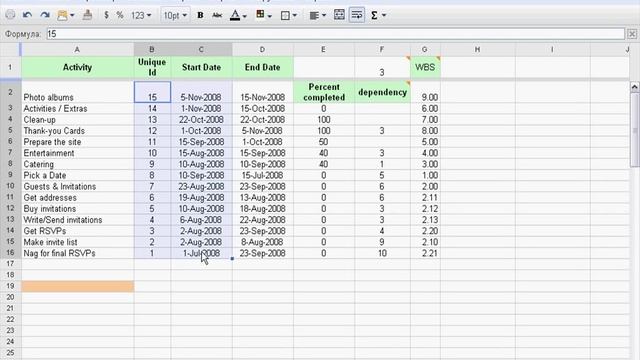The width and height of the screenshot is (640, 360).
Task: Select row 16 header
Action: (x=10, y=253)
